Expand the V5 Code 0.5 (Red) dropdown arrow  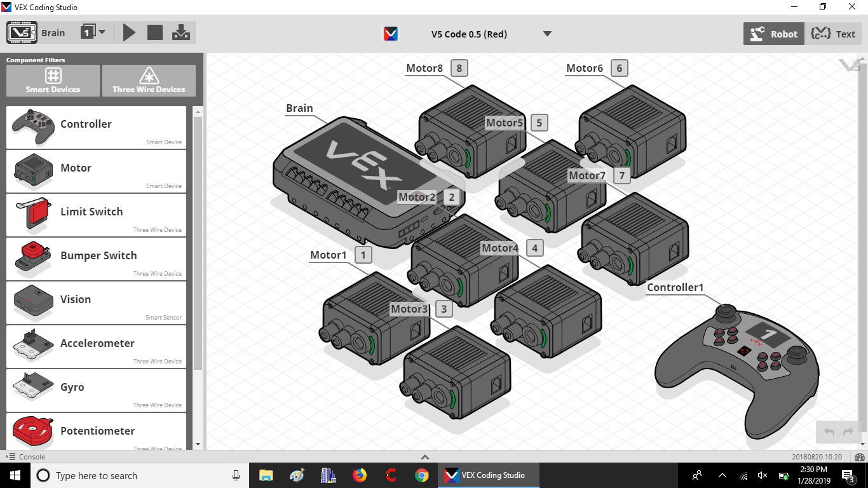547,34
